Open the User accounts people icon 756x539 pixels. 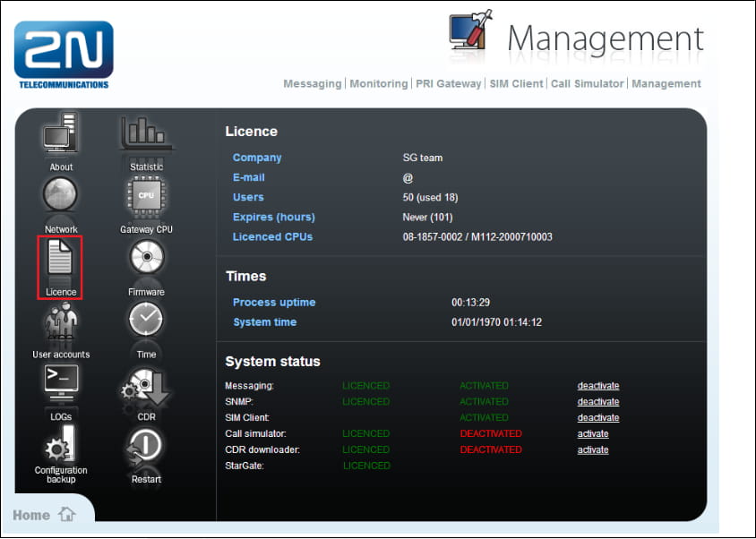click(61, 321)
